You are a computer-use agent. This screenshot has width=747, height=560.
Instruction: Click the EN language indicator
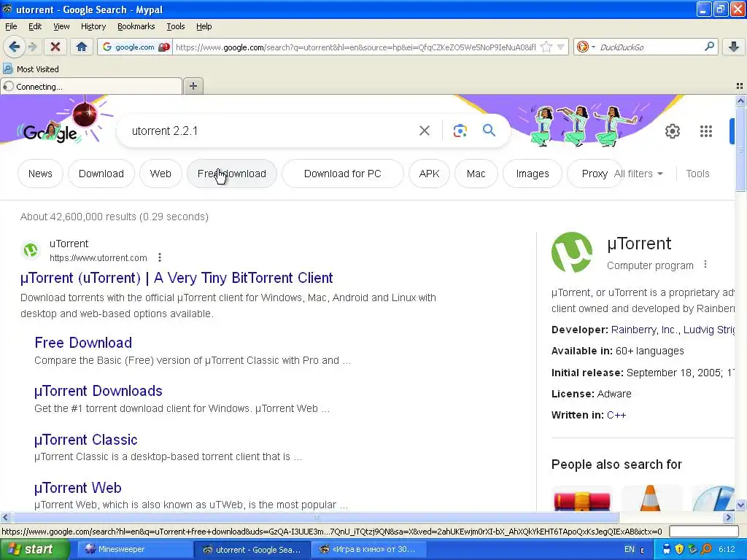point(630,549)
